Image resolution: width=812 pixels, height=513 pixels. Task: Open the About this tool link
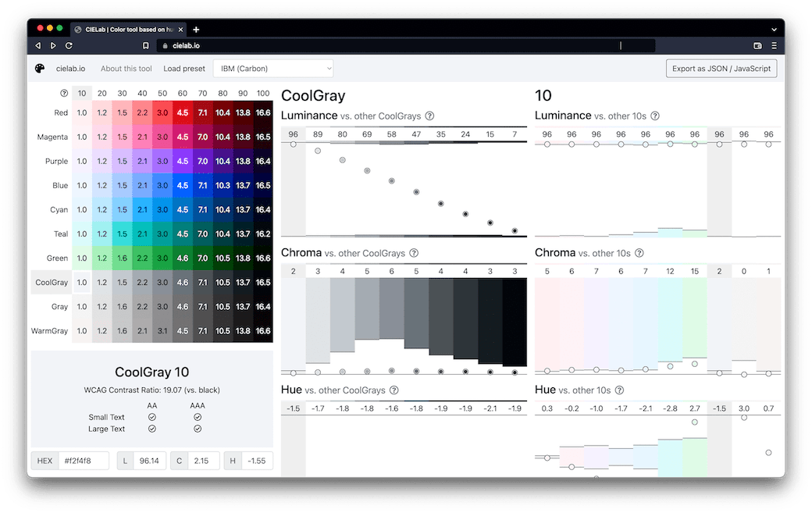126,69
